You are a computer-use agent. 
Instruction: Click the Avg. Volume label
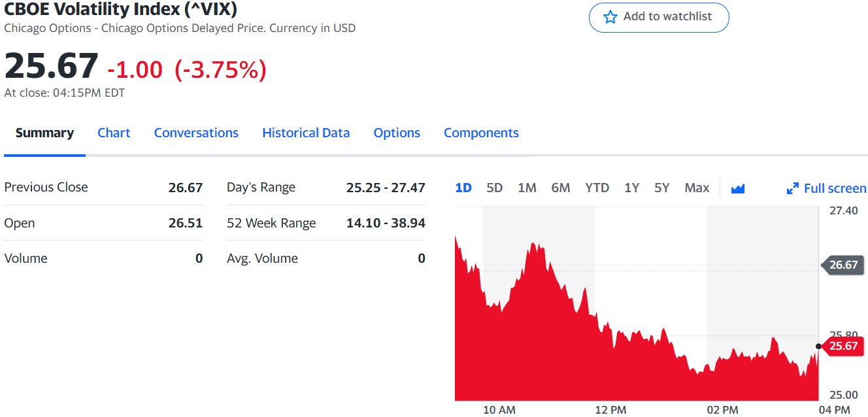(262, 258)
